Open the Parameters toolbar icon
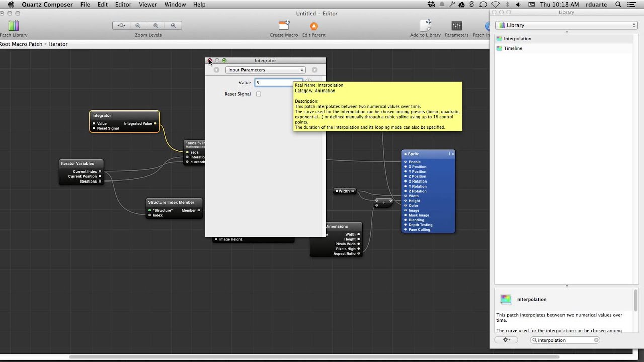This screenshot has width=644, height=362. [x=457, y=26]
